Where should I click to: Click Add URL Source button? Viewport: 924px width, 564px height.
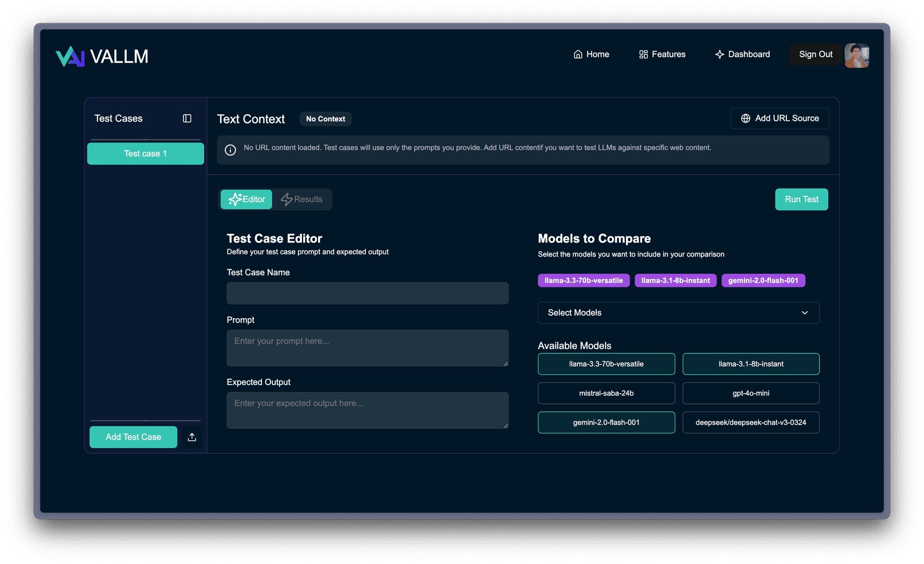pyautogui.click(x=780, y=118)
